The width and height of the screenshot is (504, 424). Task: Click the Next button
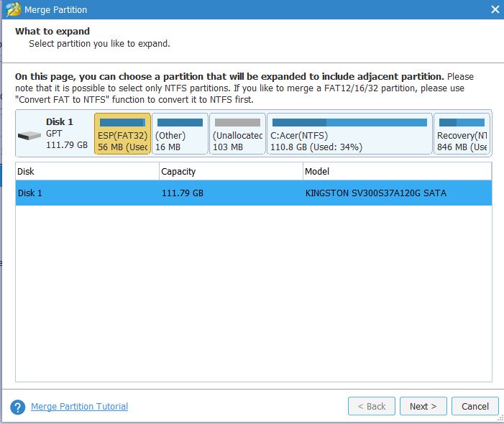(x=423, y=406)
